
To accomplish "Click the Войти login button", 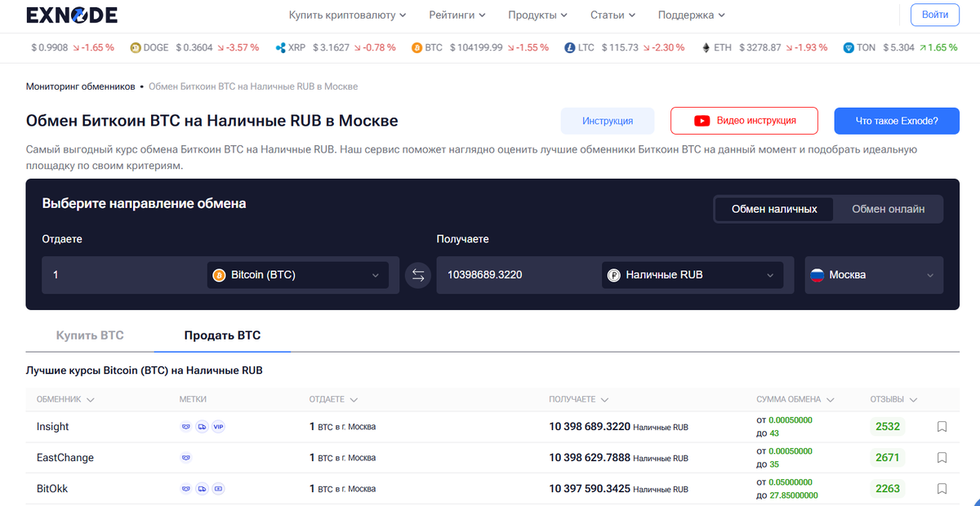I will [935, 15].
